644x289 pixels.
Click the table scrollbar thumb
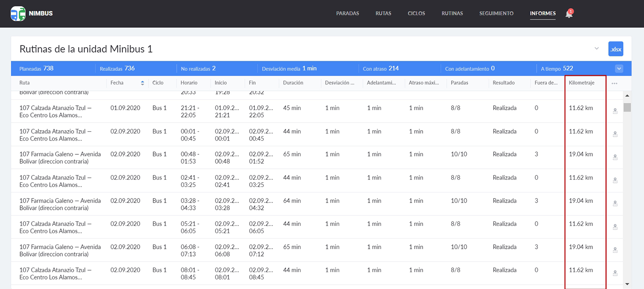click(627, 107)
